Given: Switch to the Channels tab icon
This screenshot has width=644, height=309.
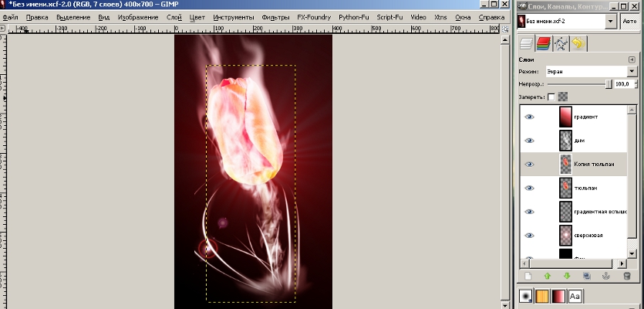Looking at the screenshot, I should click(x=544, y=43).
